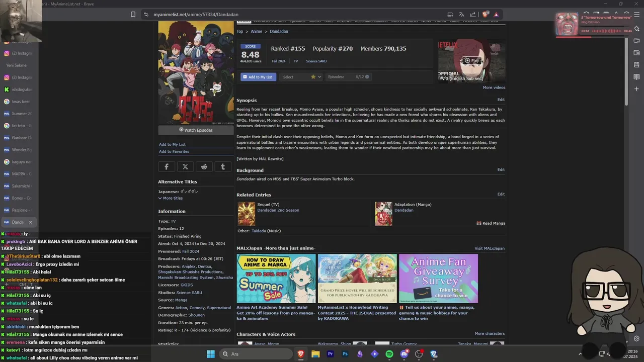Switch to the MAPPA tab
This screenshot has width=644, height=362.
pyautogui.click(x=19, y=174)
